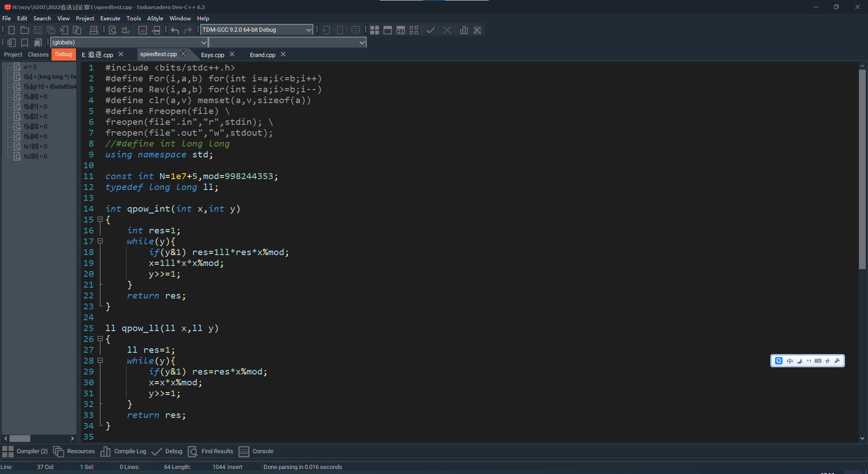
Task: Toggle the moon half-width icon in IME bar
Action: point(799,360)
